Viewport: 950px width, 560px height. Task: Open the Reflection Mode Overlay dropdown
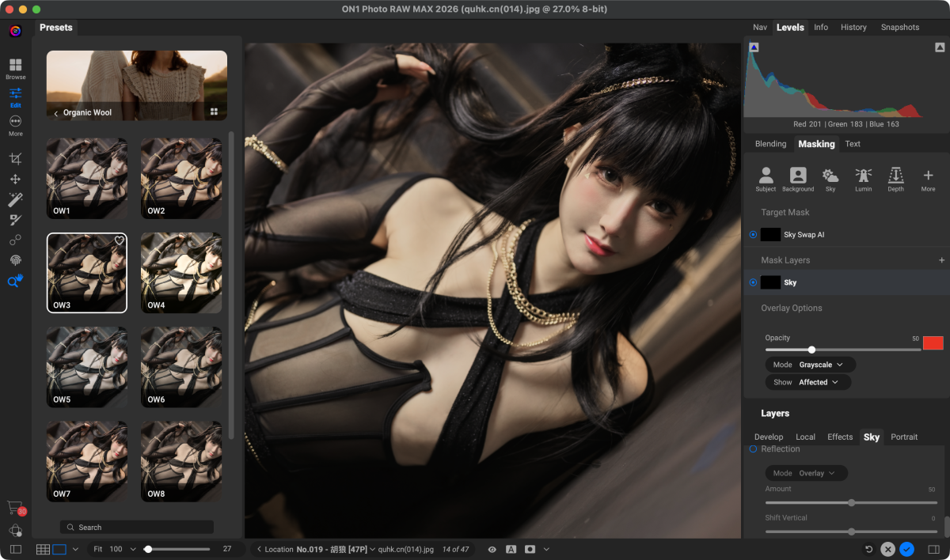[806, 473]
